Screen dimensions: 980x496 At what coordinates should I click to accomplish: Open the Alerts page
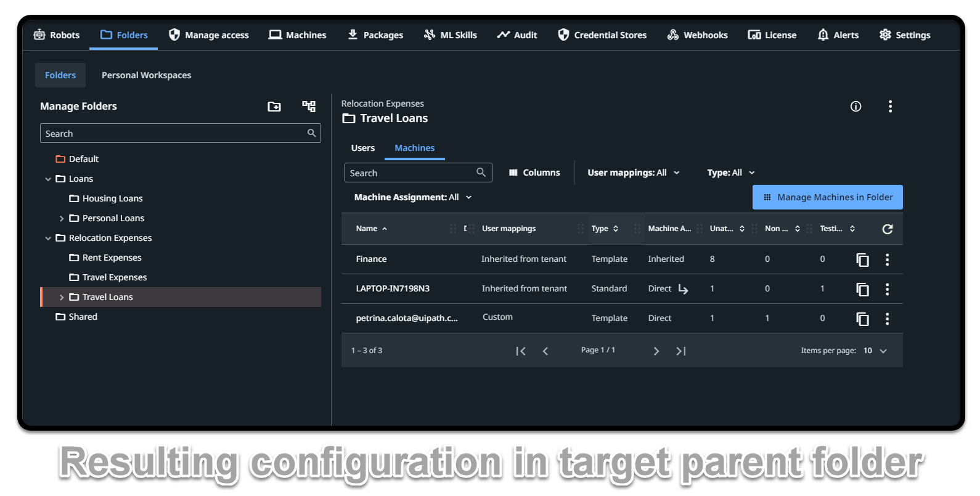838,35
